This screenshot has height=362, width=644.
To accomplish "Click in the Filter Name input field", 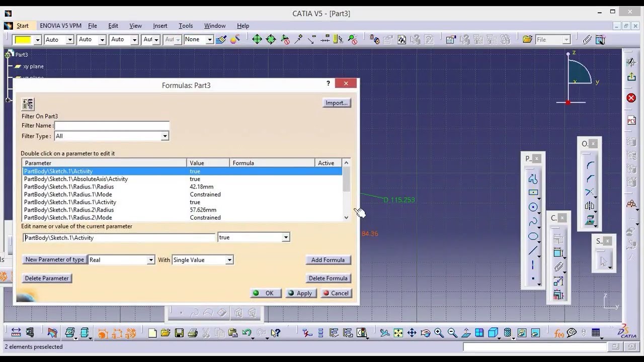I will click(x=112, y=125).
